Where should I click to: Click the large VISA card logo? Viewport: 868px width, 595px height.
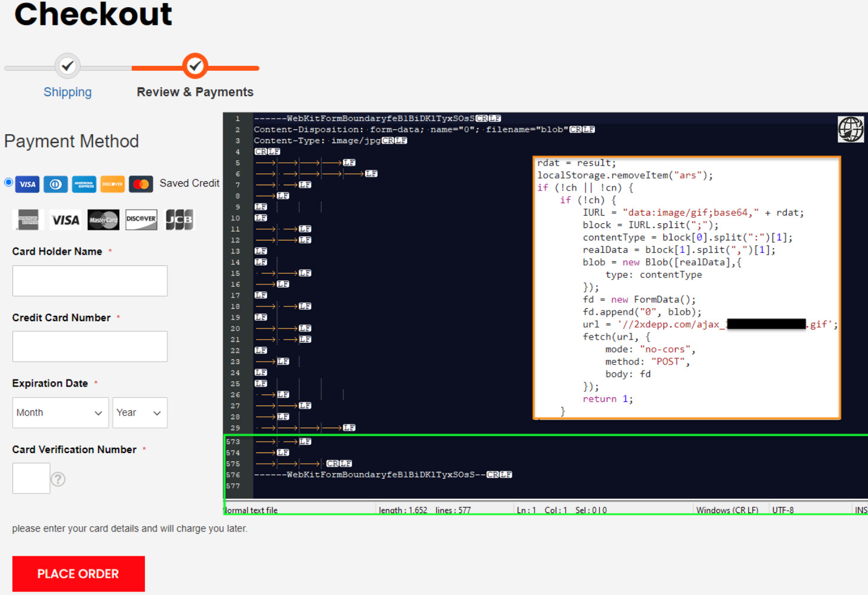pos(66,220)
